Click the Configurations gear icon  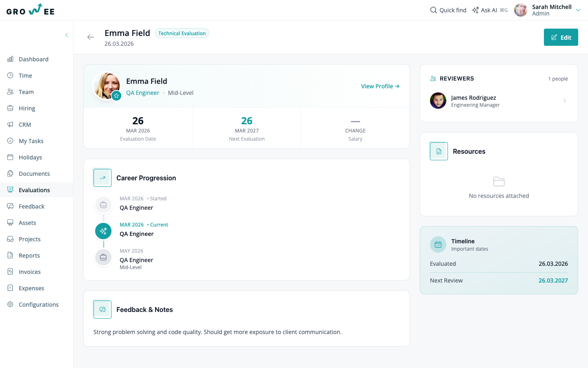(x=10, y=305)
